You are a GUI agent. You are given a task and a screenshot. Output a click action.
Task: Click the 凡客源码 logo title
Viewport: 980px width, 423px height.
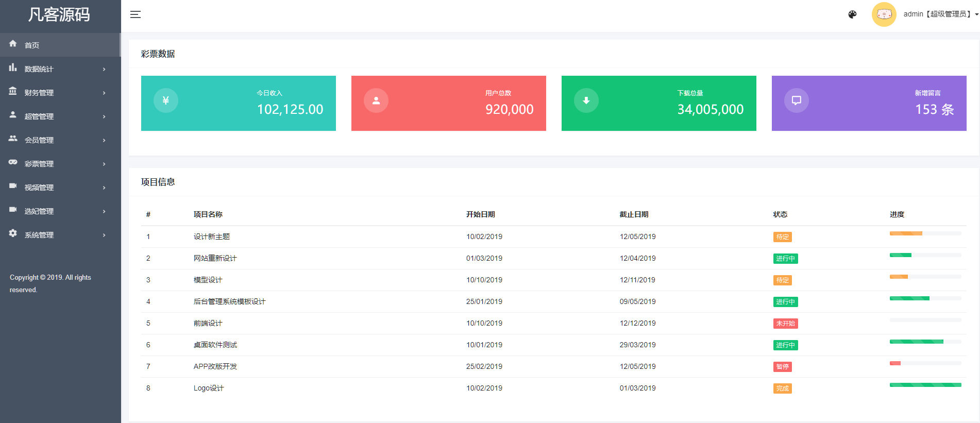pyautogui.click(x=59, y=14)
